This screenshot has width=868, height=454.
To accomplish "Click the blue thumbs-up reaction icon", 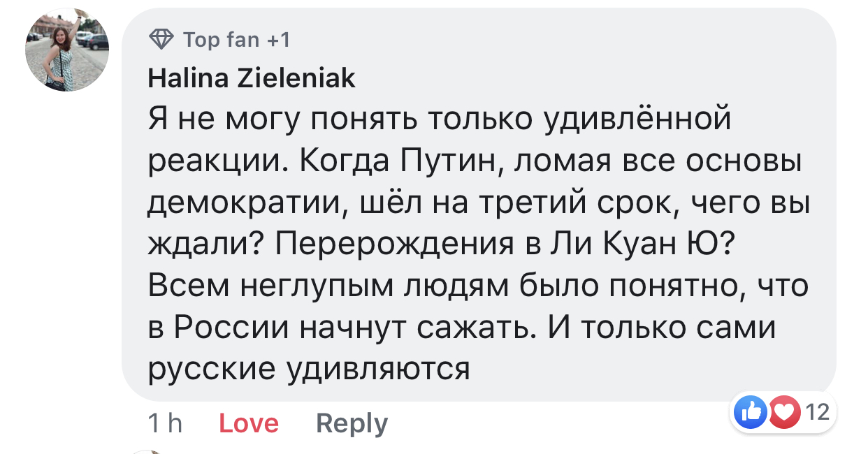I will coord(751,412).
